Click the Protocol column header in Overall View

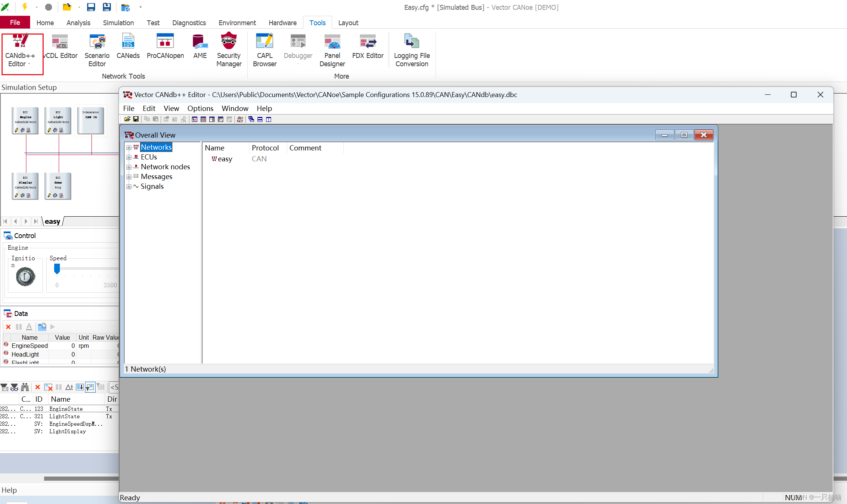click(268, 148)
